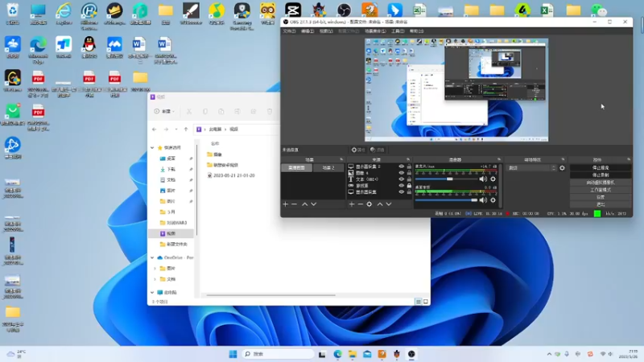Open the Recycle Bin desktop icon

pyautogui.click(x=13, y=13)
